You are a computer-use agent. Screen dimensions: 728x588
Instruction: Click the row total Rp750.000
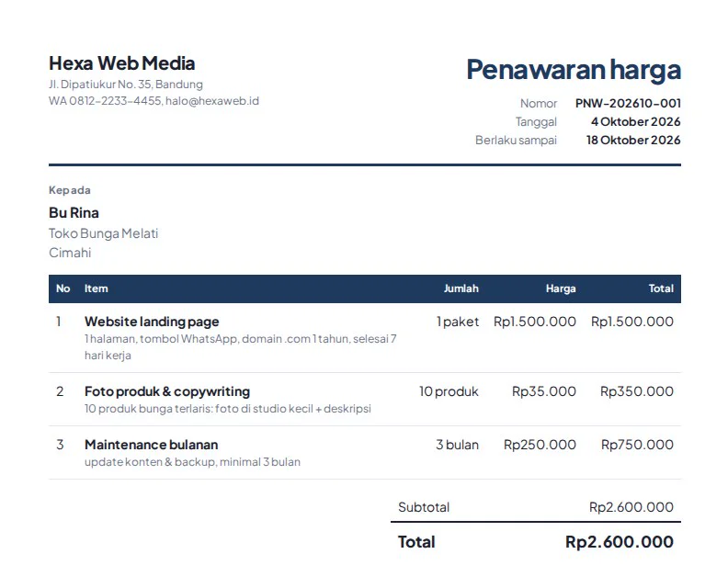point(638,445)
